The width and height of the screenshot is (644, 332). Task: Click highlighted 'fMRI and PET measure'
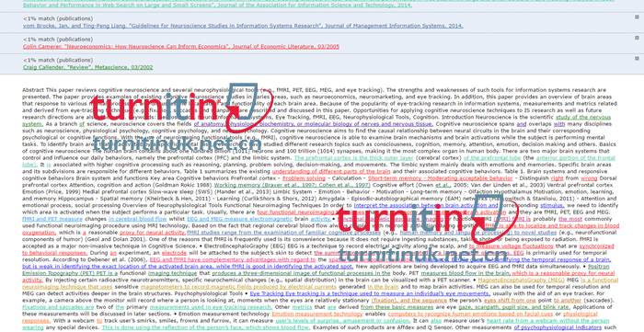pyautogui.click(x=52, y=219)
